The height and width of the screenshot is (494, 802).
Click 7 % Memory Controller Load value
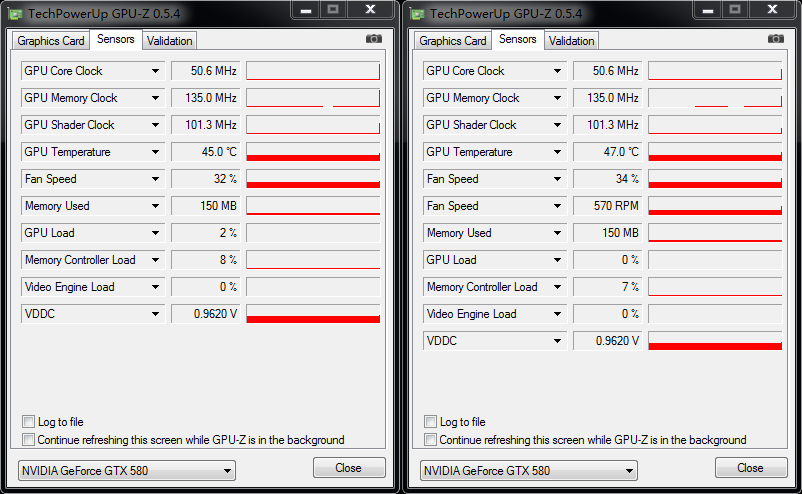click(608, 287)
